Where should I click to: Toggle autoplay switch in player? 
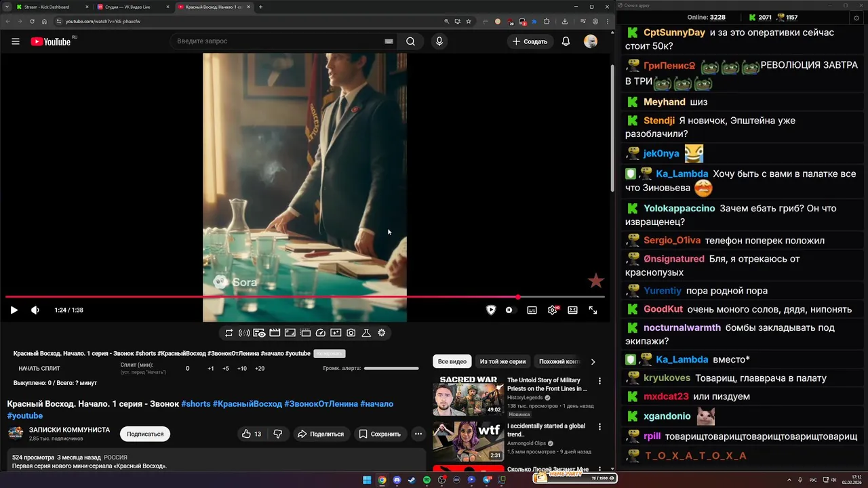[510, 310]
